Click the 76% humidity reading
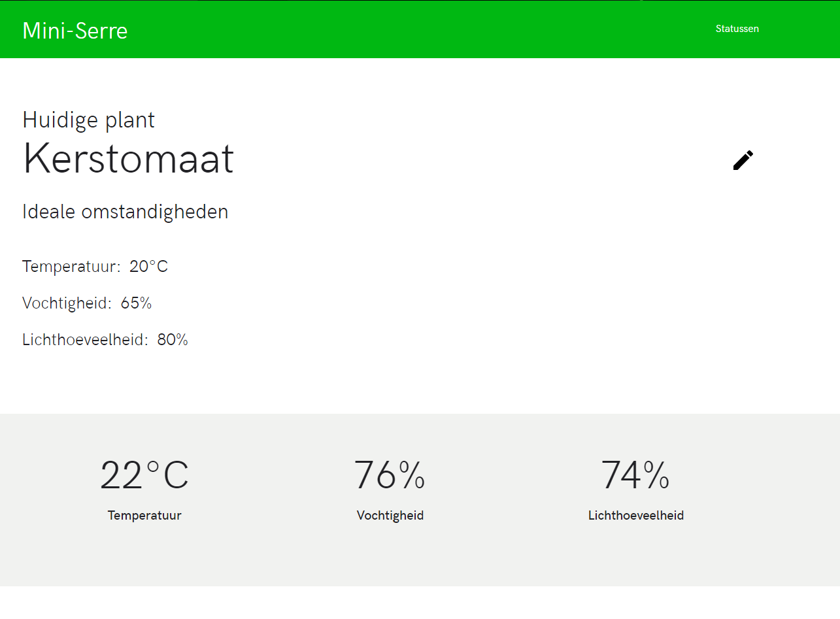 click(390, 475)
